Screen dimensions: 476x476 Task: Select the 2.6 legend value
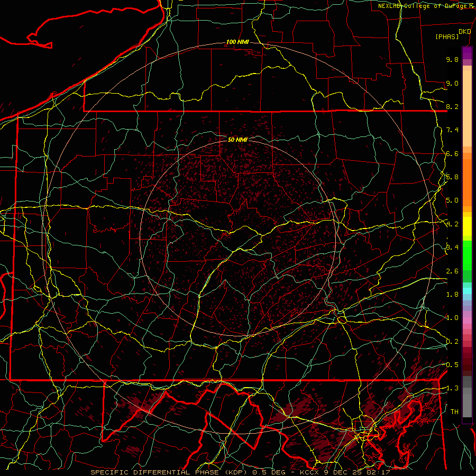[452, 271]
